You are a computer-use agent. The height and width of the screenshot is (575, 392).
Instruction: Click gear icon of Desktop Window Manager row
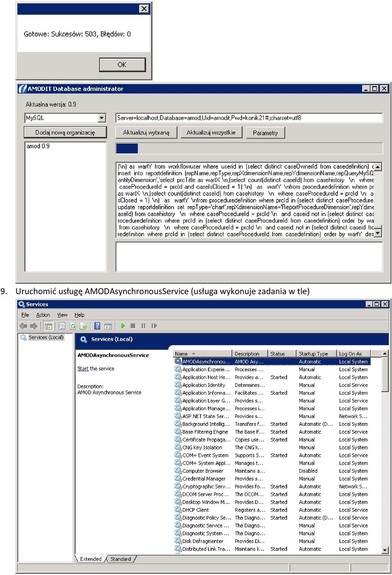tap(178, 502)
